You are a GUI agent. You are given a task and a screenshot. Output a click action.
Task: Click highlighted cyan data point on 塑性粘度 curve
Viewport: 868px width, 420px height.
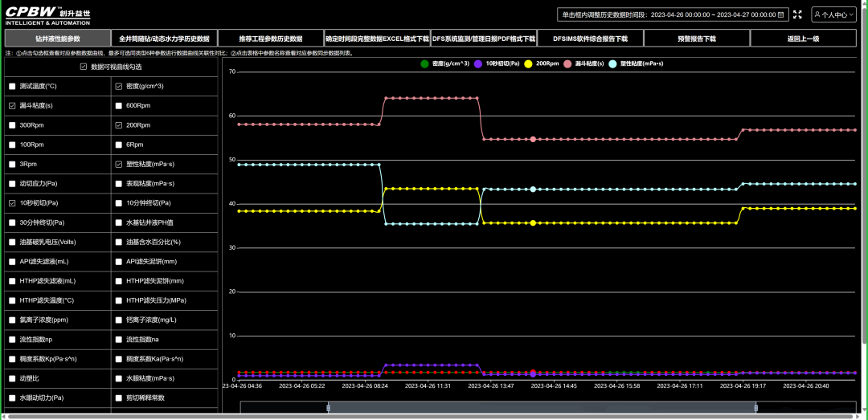tap(533, 190)
